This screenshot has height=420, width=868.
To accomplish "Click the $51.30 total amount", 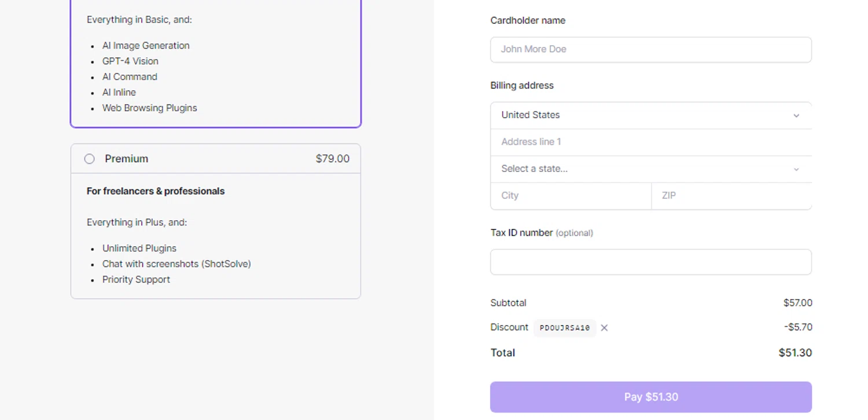I will pyautogui.click(x=795, y=353).
